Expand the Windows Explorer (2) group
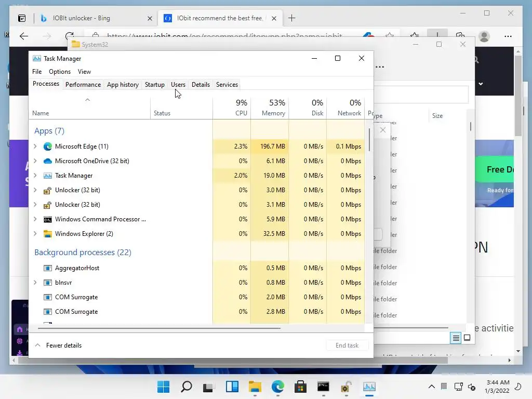532x399 pixels. coord(35,234)
